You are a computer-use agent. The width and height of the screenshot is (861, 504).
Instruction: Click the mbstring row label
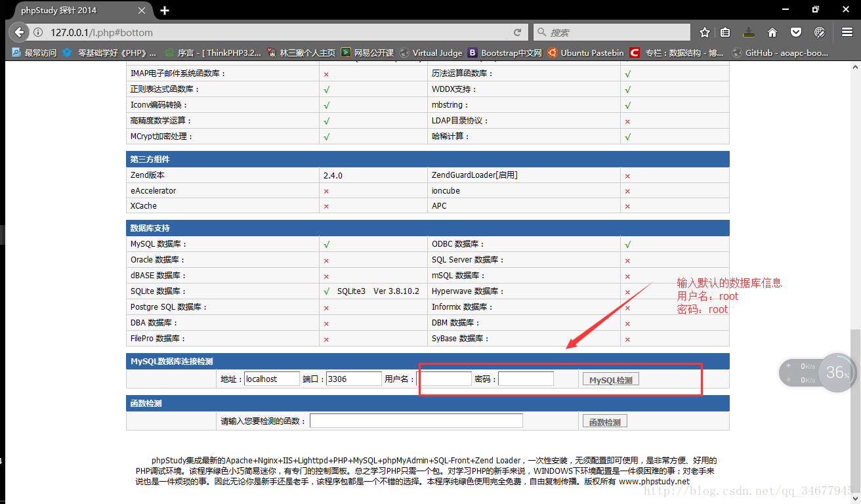pyautogui.click(x=450, y=105)
